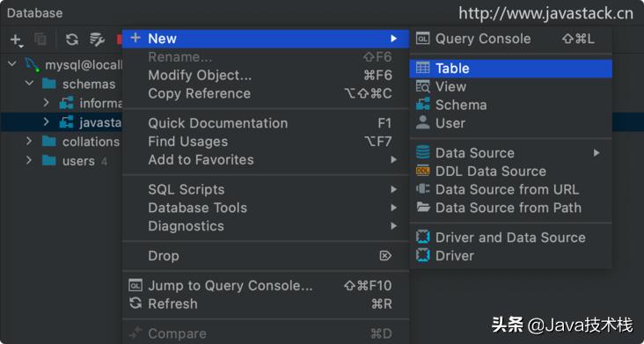Expand the javastack schema node
Image resolution: width=644 pixels, height=344 pixels.
(x=46, y=122)
